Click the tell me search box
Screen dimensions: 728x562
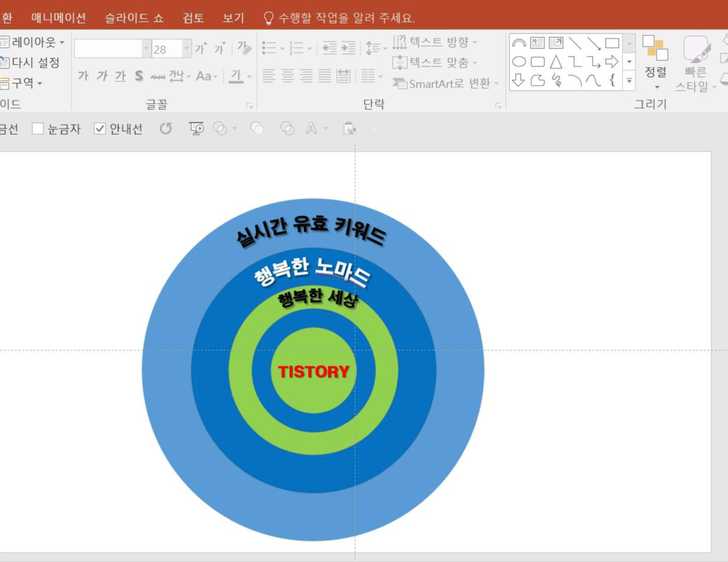click(x=339, y=17)
